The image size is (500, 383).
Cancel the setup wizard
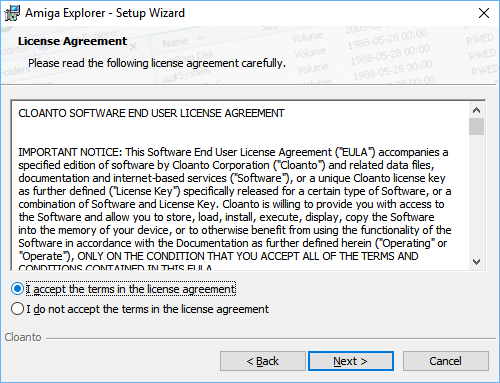tap(446, 361)
